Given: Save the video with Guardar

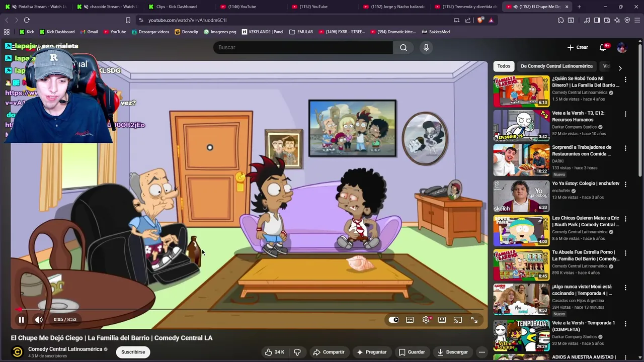Looking at the screenshot, I should [x=412, y=352].
